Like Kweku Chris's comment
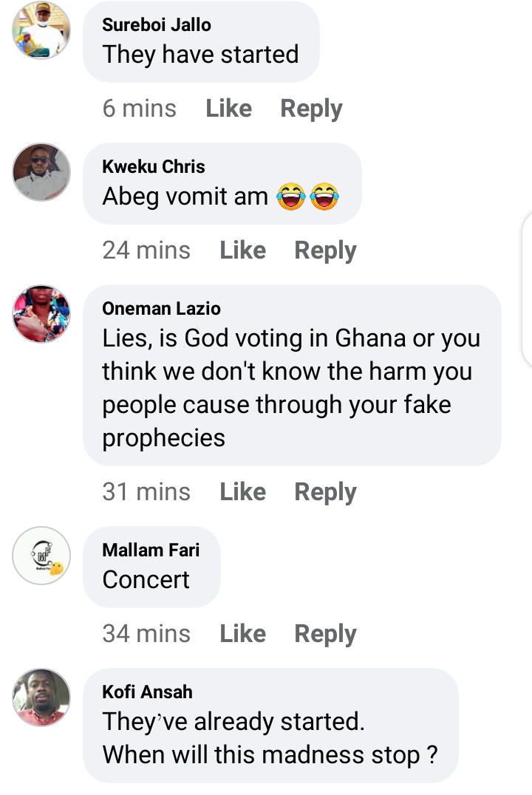The image size is (532, 795). point(242,250)
